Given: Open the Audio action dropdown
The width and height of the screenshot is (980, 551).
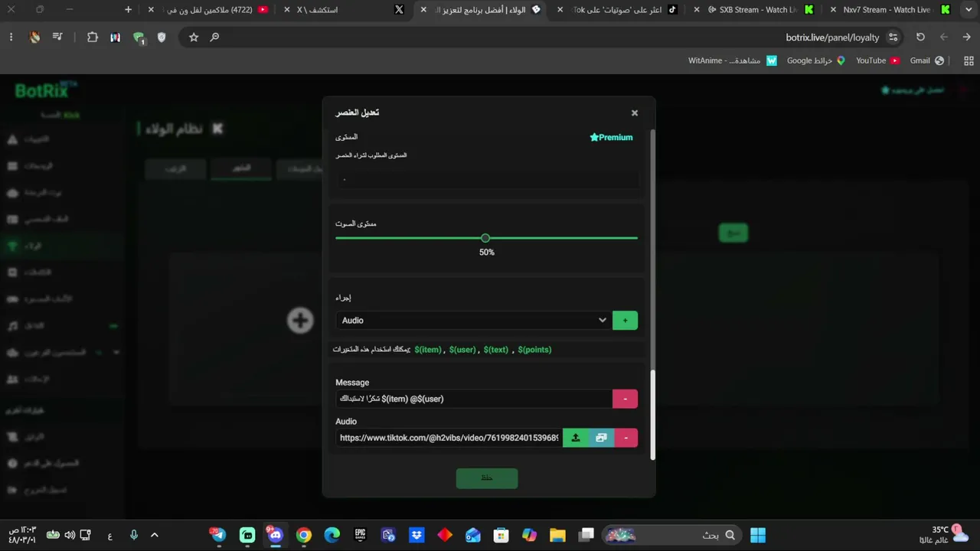Looking at the screenshot, I should [x=472, y=321].
